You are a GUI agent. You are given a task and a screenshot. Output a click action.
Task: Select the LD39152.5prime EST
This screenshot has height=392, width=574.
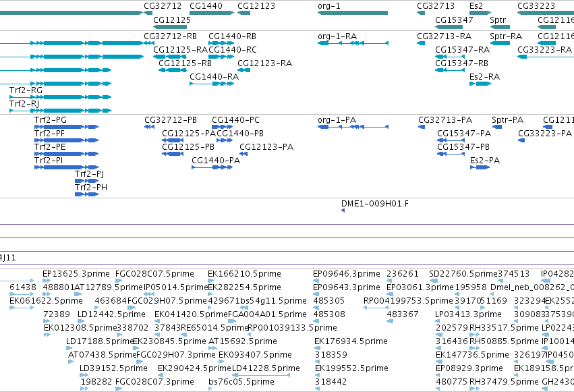84,375
